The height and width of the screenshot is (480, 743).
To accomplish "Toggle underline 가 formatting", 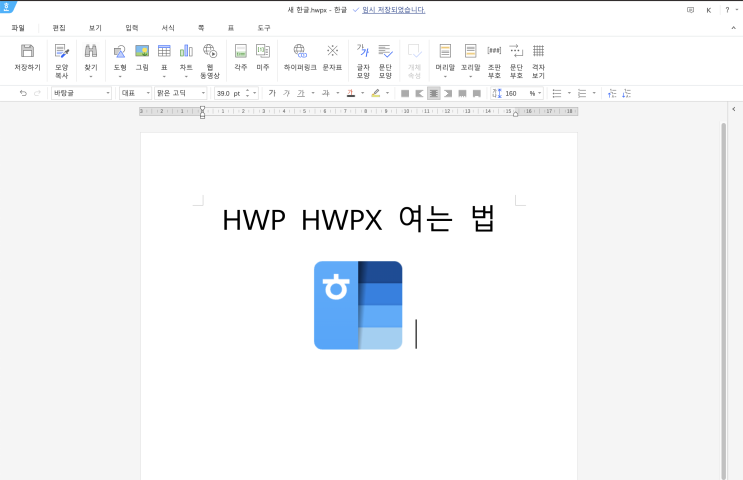I will (301, 93).
